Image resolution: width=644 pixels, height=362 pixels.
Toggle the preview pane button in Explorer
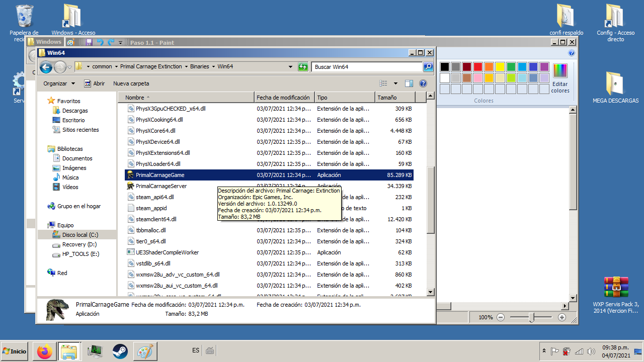pyautogui.click(x=409, y=83)
